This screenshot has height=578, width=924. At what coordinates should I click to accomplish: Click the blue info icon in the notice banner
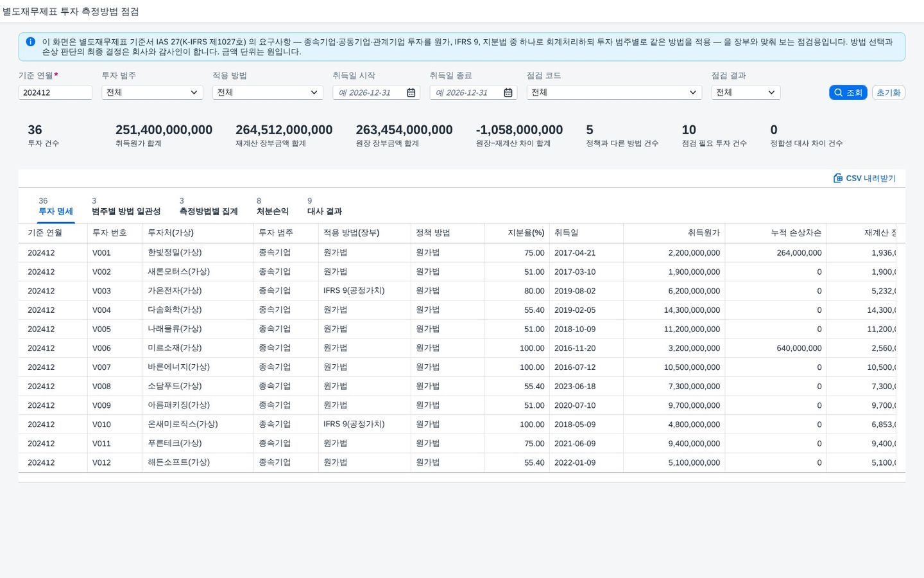click(x=30, y=42)
